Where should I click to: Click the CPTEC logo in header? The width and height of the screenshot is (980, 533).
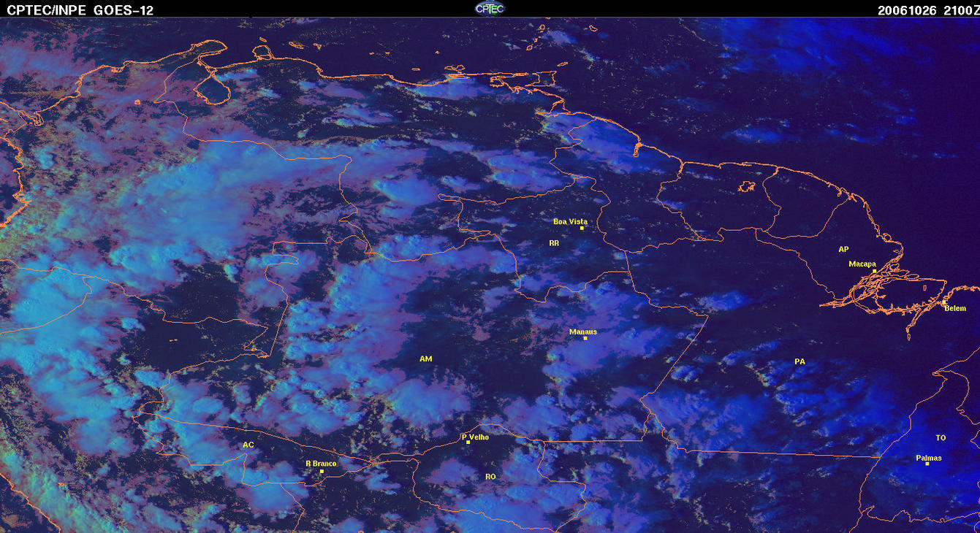[490, 8]
